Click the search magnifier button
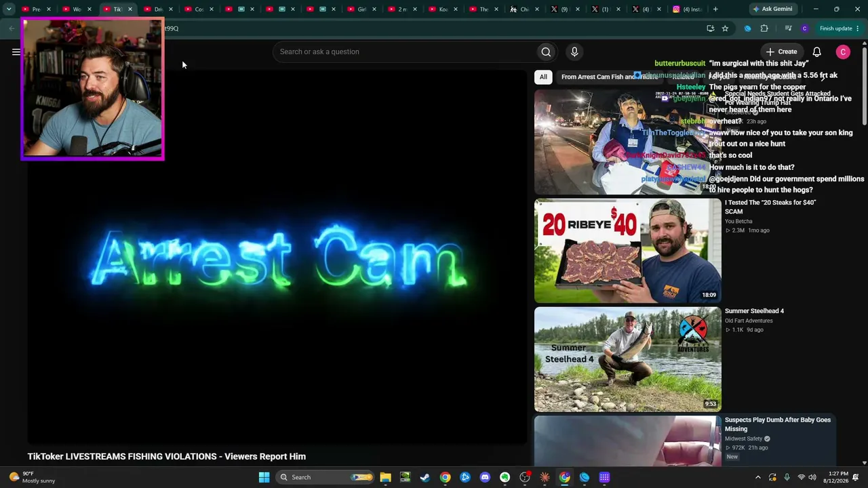 click(546, 52)
